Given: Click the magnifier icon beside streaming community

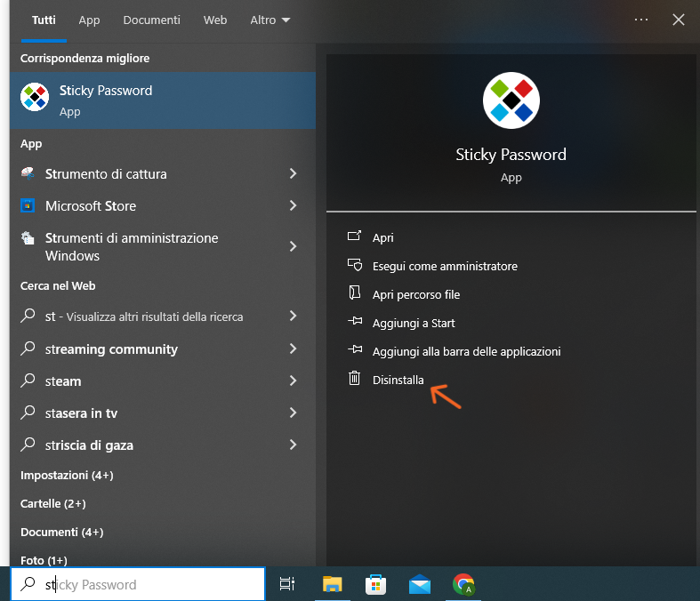Looking at the screenshot, I should [28, 348].
